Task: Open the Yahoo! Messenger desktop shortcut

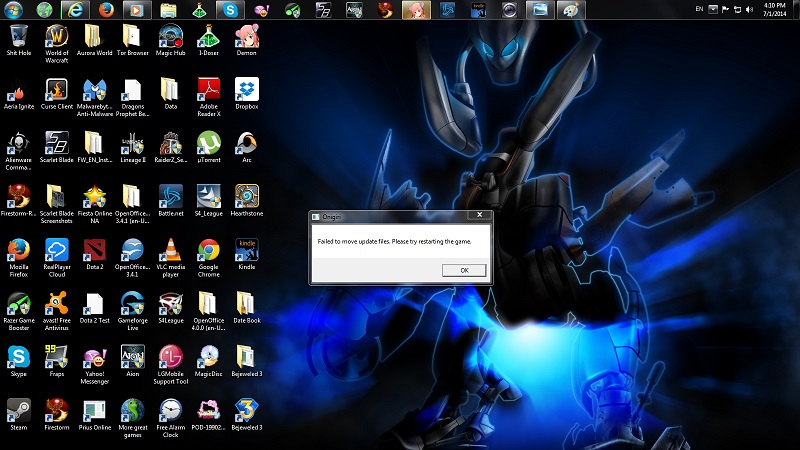Action: pyautogui.click(x=94, y=365)
